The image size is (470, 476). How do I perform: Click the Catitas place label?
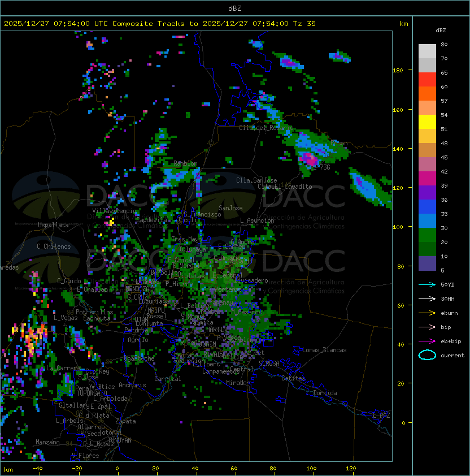(x=293, y=378)
